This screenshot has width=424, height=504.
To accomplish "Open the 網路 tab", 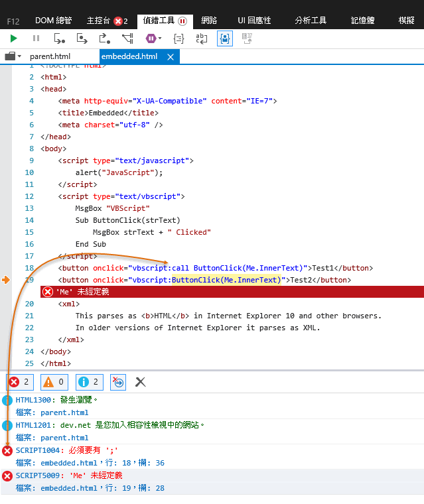I will 209,21.
